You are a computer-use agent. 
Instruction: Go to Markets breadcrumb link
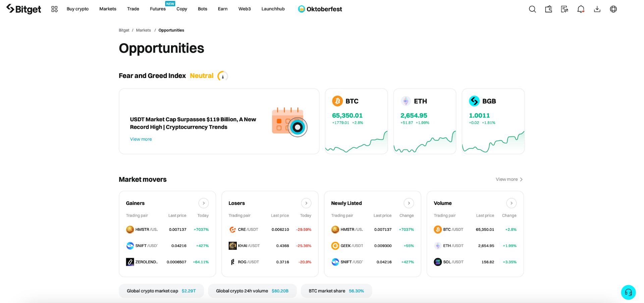[x=143, y=30]
